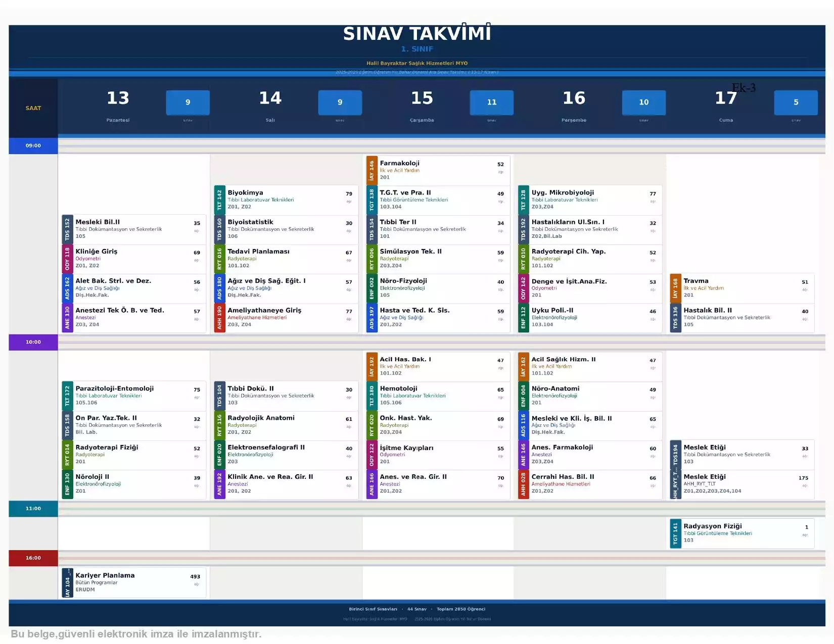Open the Hemotoloji exam card
The height and width of the screenshot is (644, 834).
pyautogui.click(x=437, y=395)
